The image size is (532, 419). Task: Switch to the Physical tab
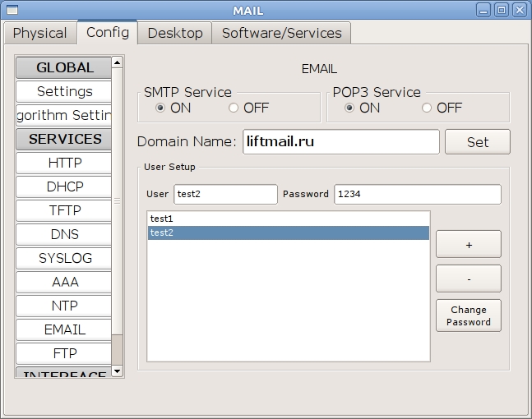(39, 33)
